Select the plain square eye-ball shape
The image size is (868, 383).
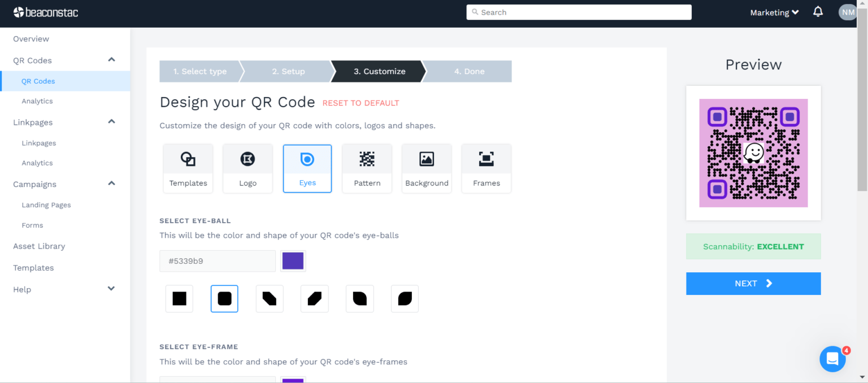click(179, 298)
